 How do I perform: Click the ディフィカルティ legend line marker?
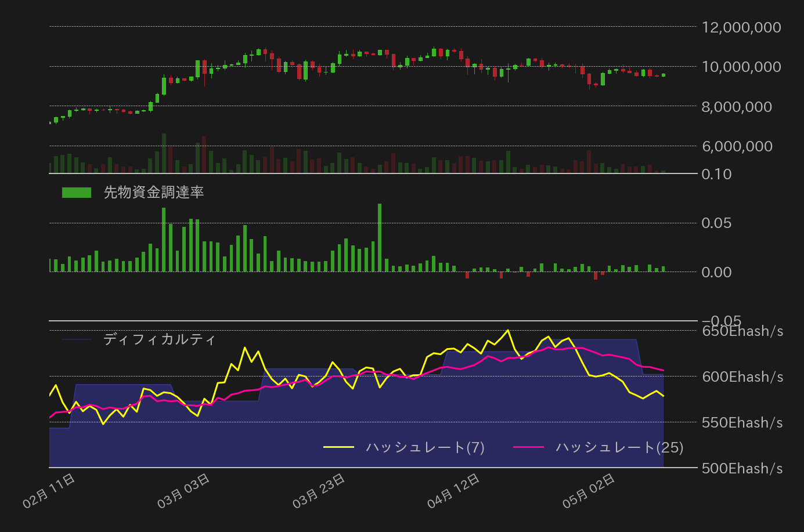click(77, 339)
